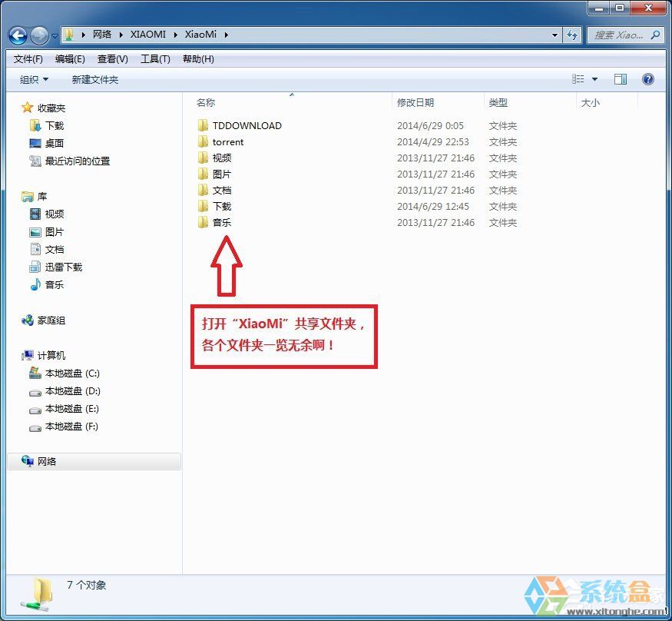Click 新建文件夹 button
Viewport: 672px width, 621px height.
tap(94, 79)
